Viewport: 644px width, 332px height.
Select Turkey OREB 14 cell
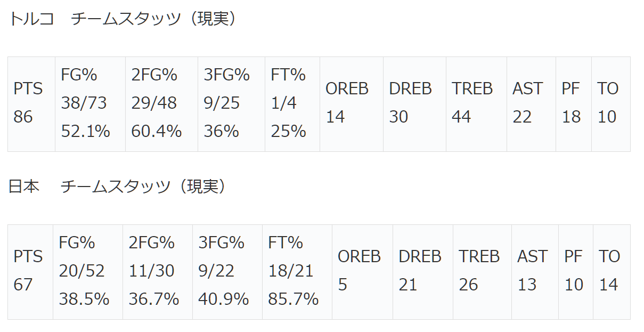352,104
